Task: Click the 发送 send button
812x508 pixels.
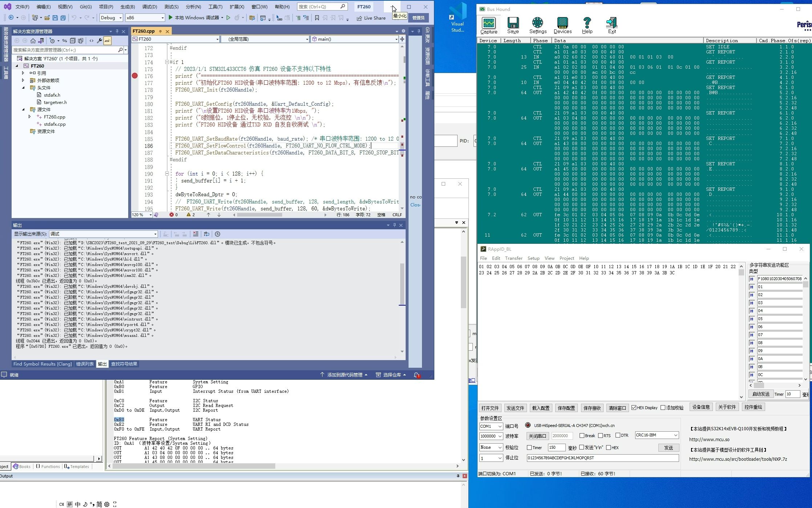Action: [669, 447]
